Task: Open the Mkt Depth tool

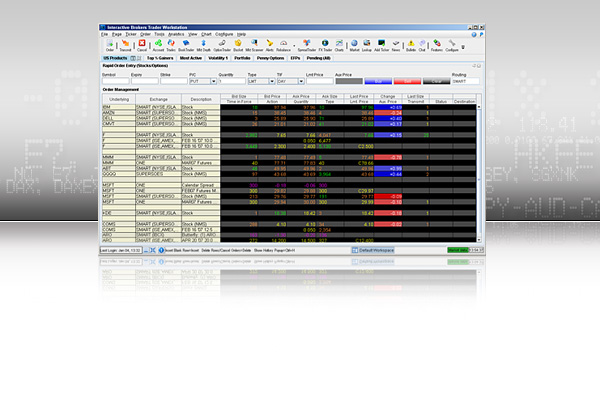Action: click(x=204, y=45)
